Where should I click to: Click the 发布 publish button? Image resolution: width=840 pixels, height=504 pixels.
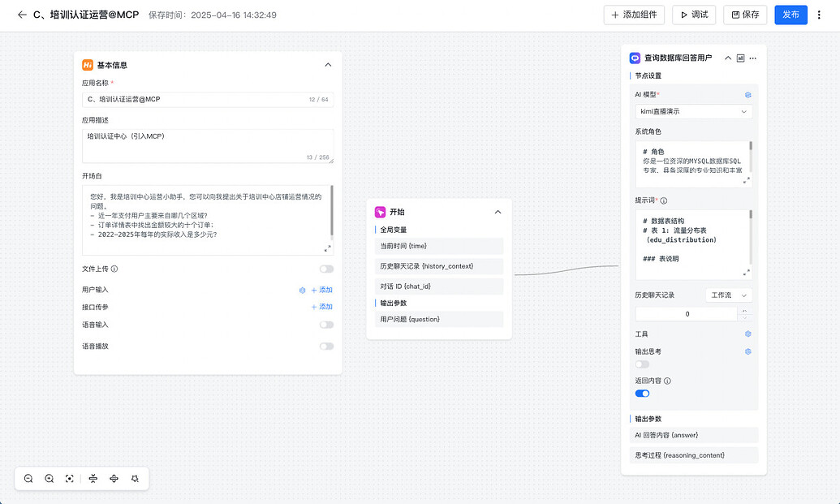pos(790,15)
